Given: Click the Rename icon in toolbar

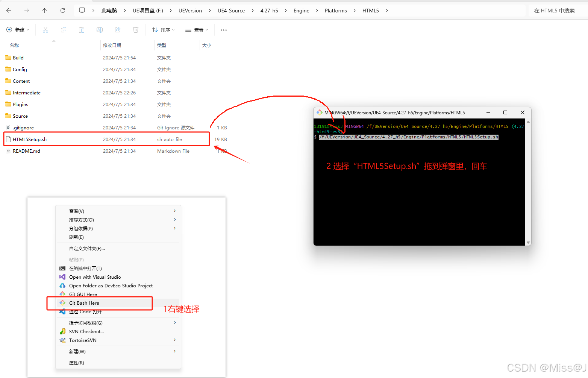Looking at the screenshot, I should (x=100, y=30).
